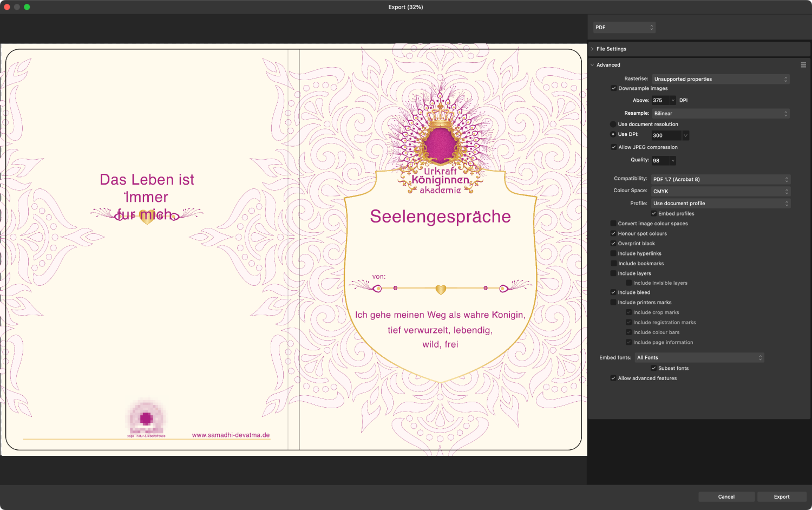Click the Above DPI value field

[x=660, y=101]
